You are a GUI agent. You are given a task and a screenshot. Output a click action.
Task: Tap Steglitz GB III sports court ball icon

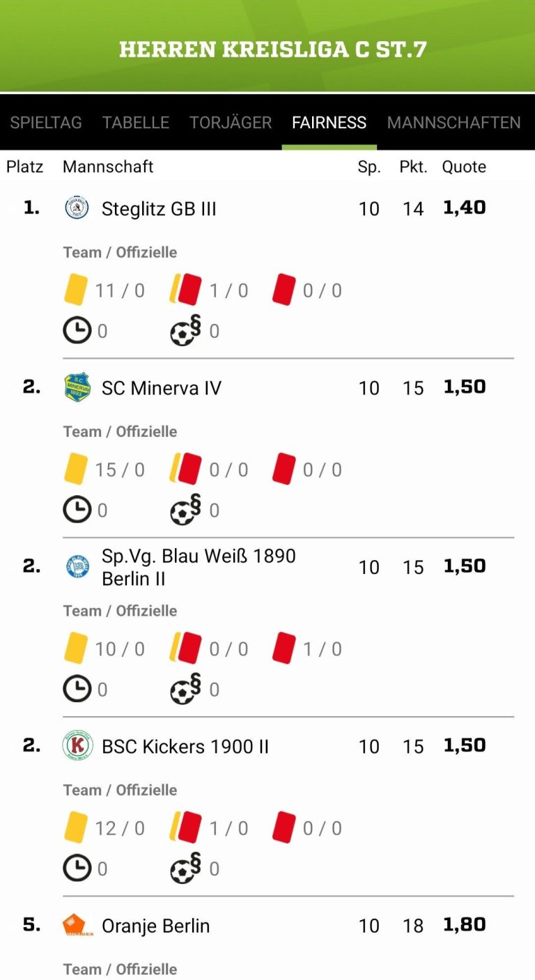[x=185, y=330]
